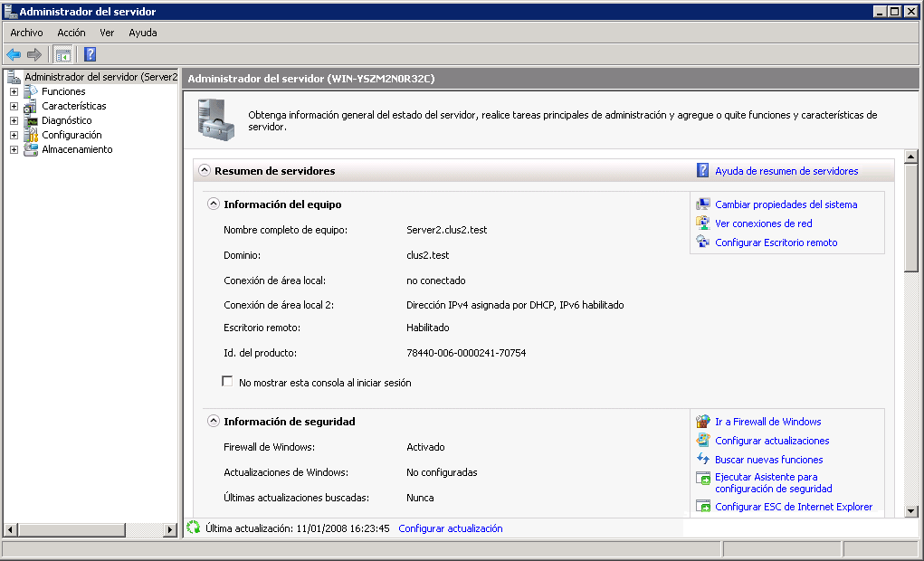
Task: Click the Configurar Escritorio remoto icon
Action: (703, 242)
